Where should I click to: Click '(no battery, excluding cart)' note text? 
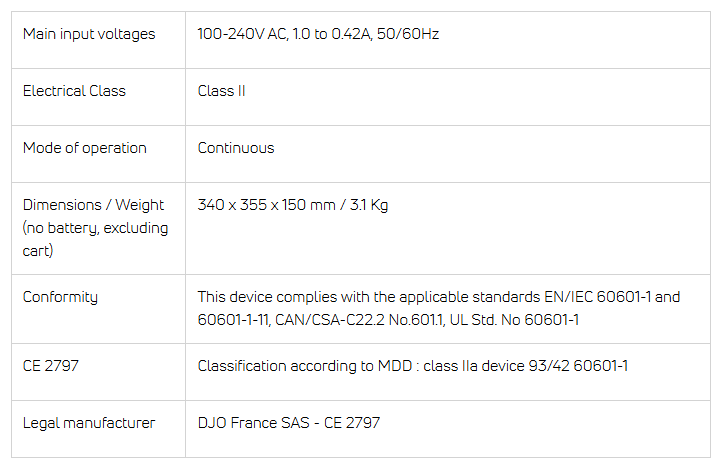(95, 239)
